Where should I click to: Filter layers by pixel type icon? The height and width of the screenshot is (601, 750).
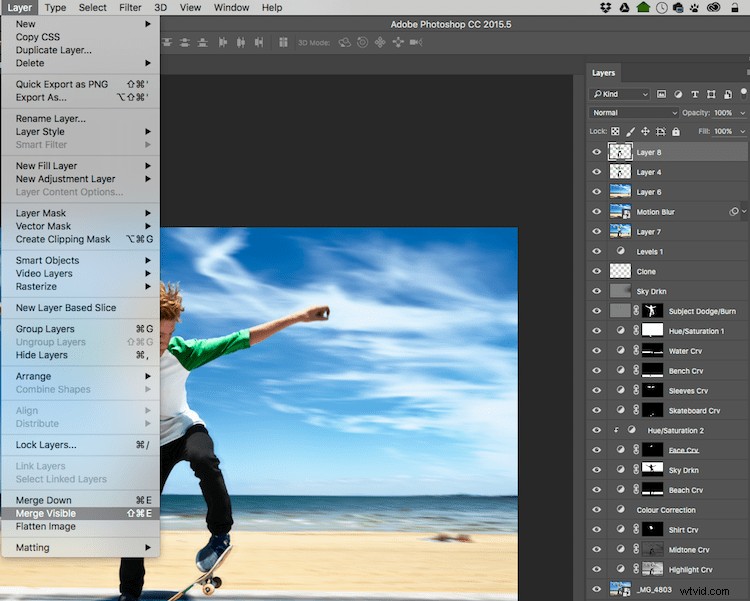click(x=661, y=94)
